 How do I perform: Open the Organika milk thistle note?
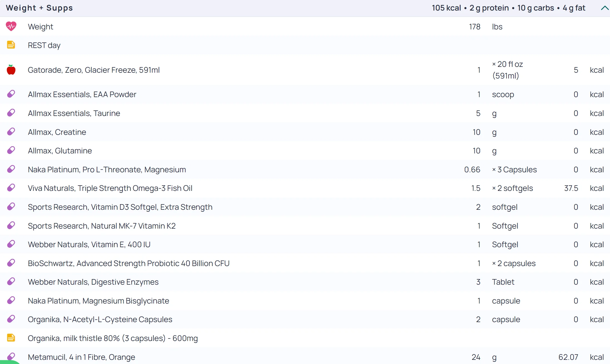[x=113, y=338]
